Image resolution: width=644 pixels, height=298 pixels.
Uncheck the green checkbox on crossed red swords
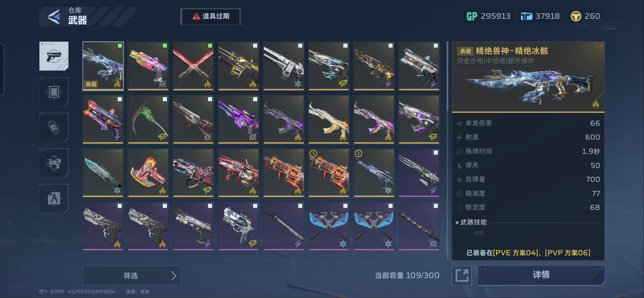tap(210, 46)
